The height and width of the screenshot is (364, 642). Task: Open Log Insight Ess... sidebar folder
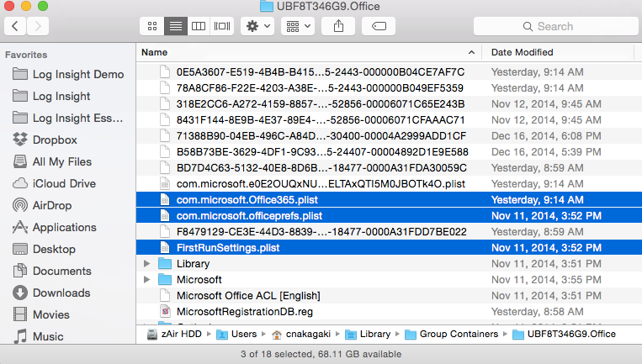(67, 119)
